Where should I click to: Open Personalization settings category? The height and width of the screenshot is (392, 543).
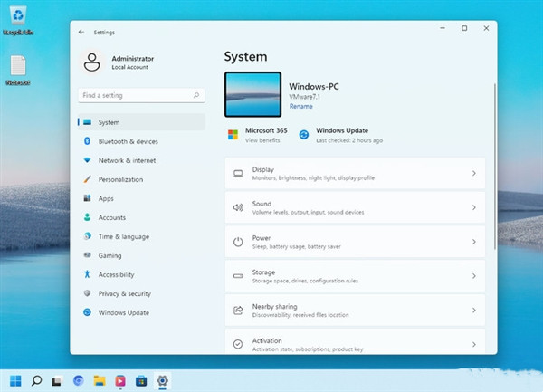click(x=120, y=179)
